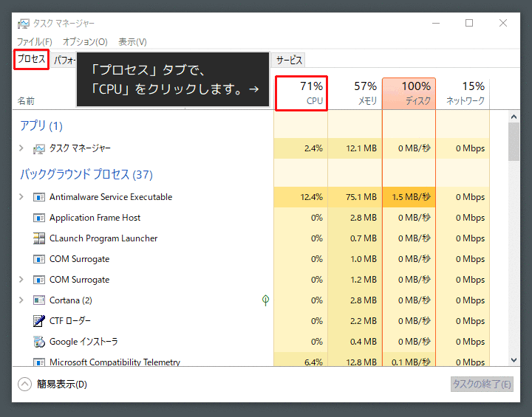Open the オプション(O) menu

click(85, 42)
